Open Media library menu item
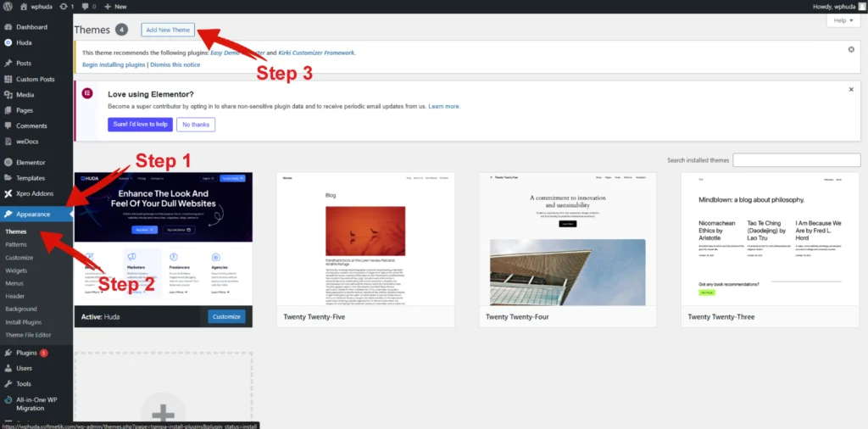868x429 pixels. [25, 95]
